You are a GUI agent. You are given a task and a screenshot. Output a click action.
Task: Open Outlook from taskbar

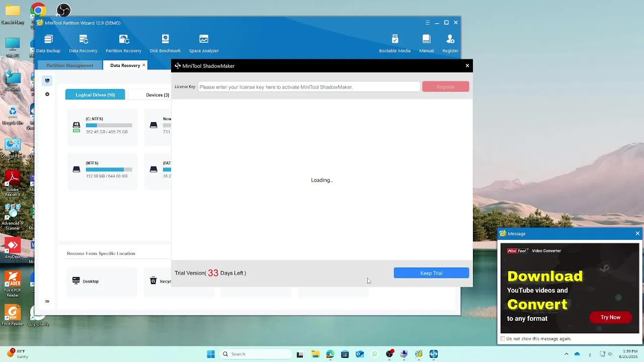click(x=360, y=354)
